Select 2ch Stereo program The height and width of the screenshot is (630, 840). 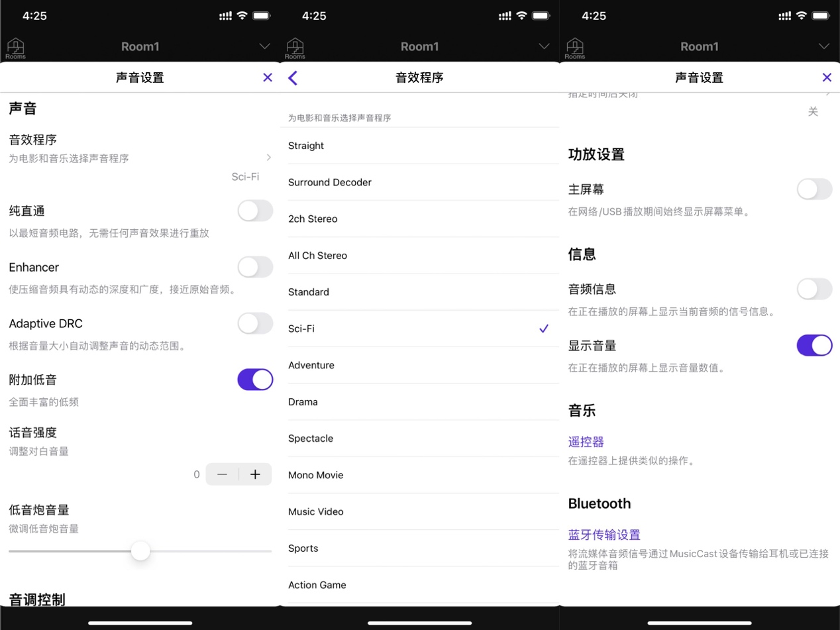[x=419, y=219]
